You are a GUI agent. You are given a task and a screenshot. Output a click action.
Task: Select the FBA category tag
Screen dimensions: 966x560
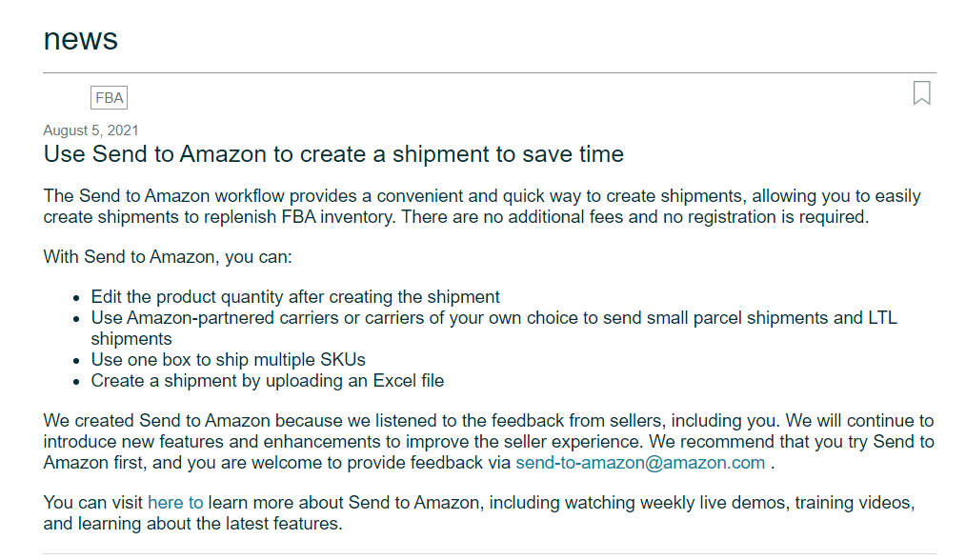[x=109, y=98]
